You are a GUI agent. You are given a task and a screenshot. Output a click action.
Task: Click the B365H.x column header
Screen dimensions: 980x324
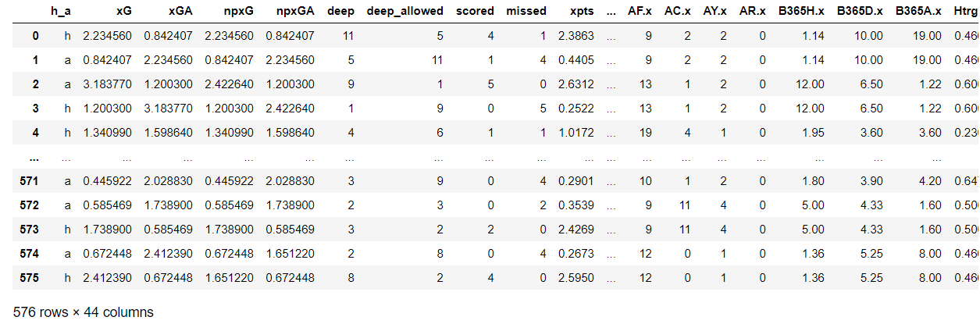click(x=800, y=12)
